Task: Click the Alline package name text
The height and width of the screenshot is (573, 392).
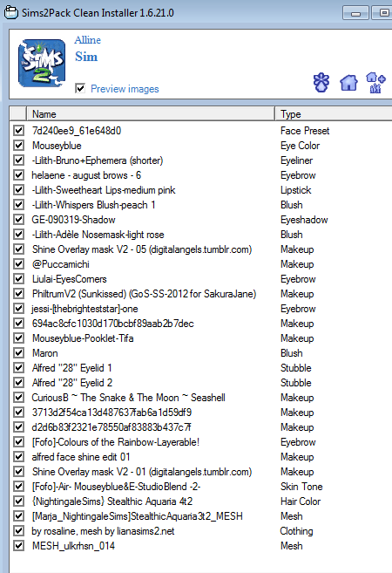Action: 88,40
